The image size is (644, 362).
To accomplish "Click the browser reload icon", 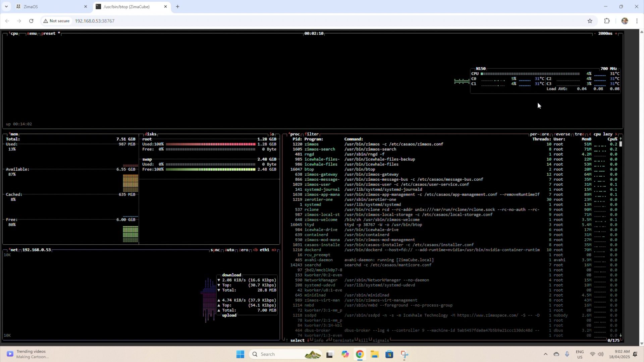I will tap(31, 21).
